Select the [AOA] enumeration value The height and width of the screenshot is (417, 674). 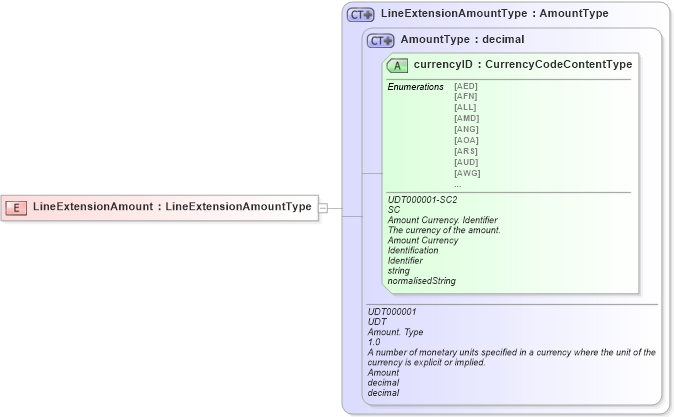pyautogui.click(x=466, y=140)
